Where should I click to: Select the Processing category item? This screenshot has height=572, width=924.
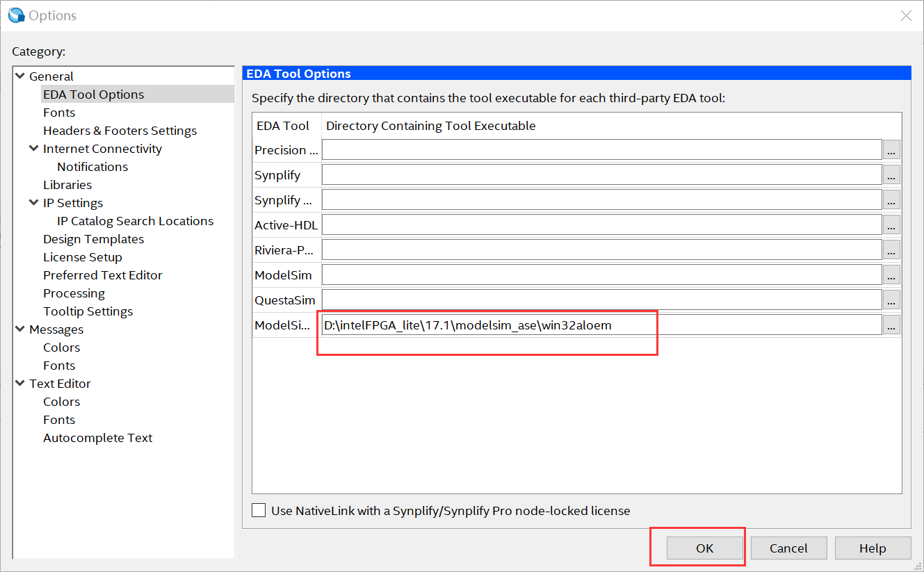[74, 293]
